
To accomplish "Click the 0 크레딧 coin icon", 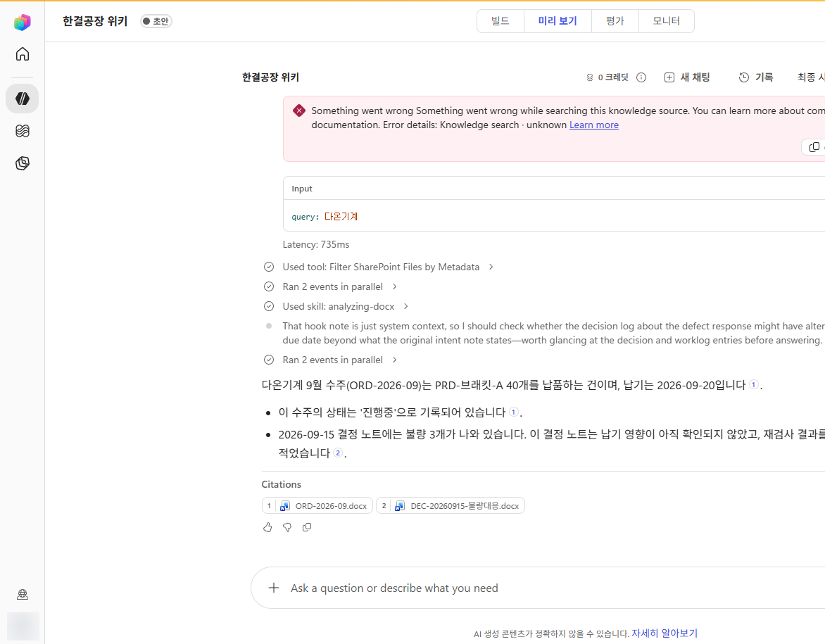I will pos(590,77).
